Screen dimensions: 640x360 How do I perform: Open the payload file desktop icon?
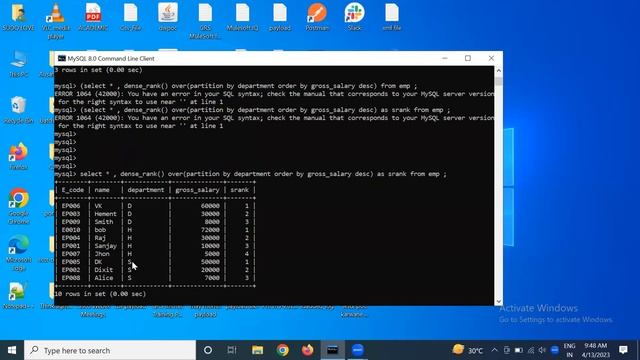pos(280,16)
